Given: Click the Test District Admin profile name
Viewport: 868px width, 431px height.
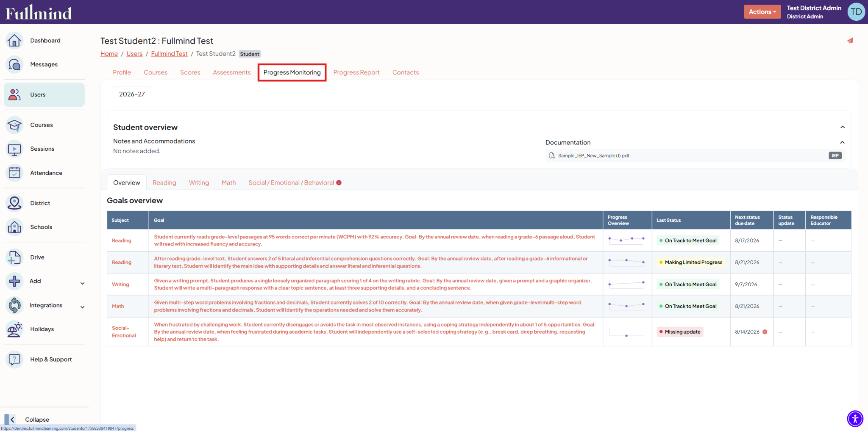Looking at the screenshot, I should (814, 8).
